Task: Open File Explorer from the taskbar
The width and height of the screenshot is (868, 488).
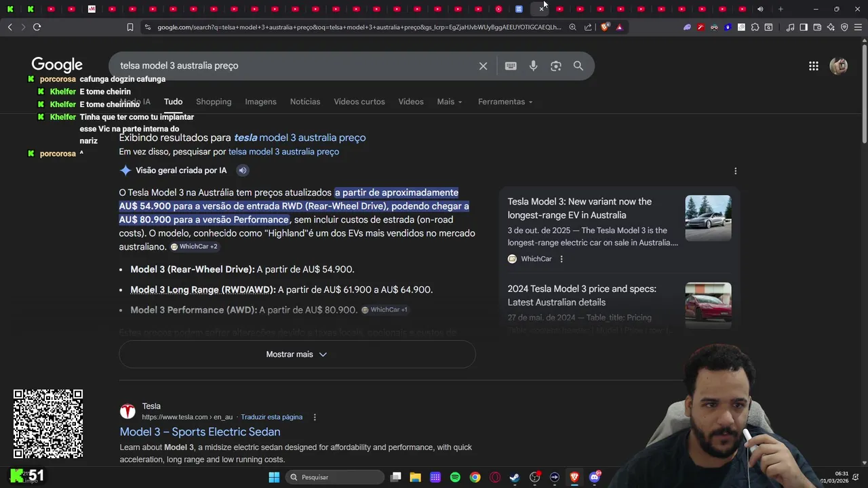Action: [416, 477]
